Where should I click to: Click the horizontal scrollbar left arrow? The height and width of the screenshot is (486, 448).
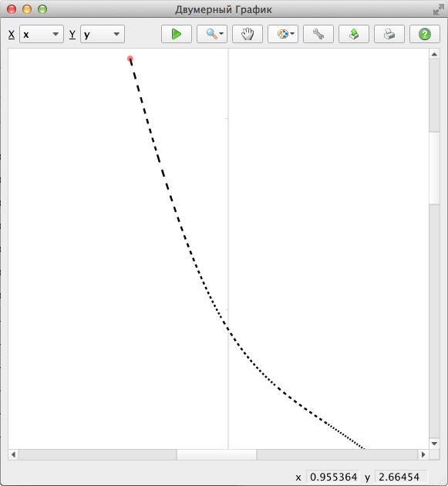pyautogui.click(x=13, y=454)
